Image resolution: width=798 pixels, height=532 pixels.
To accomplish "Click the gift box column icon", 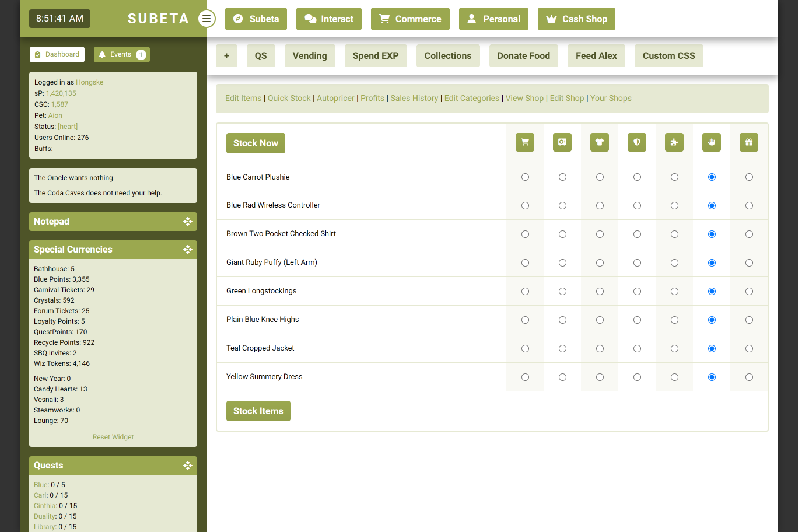I will point(749,142).
